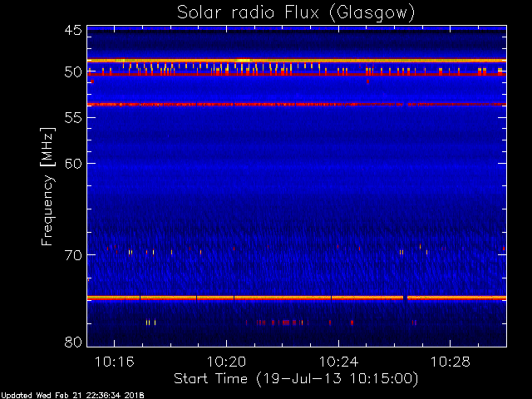
Task: Click the '70' frequency tick label
Action: point(73,255)
